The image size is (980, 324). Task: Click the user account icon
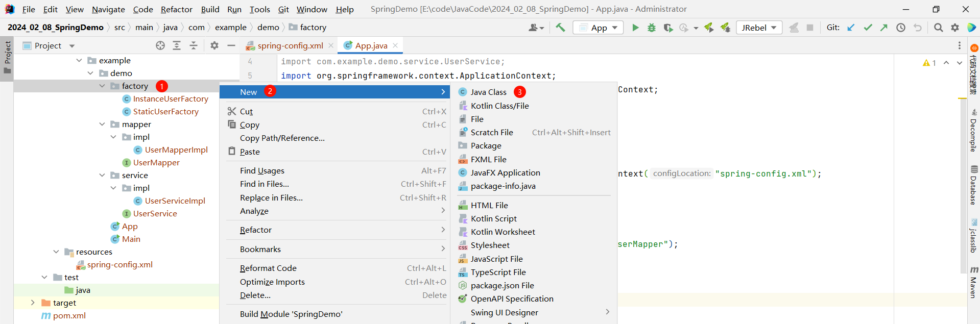point(536,28)
